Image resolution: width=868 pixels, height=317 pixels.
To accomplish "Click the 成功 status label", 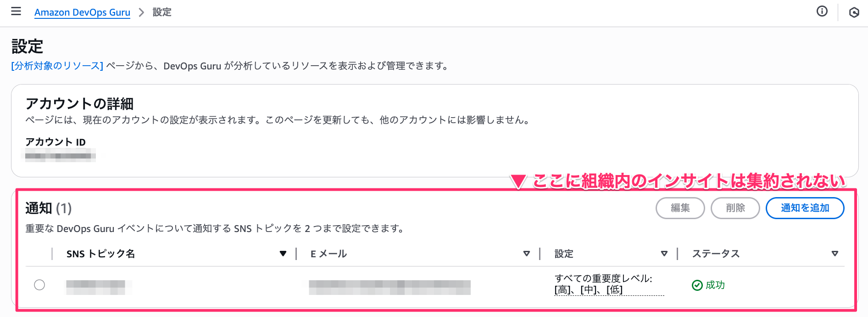I will (x=715, y=285).
